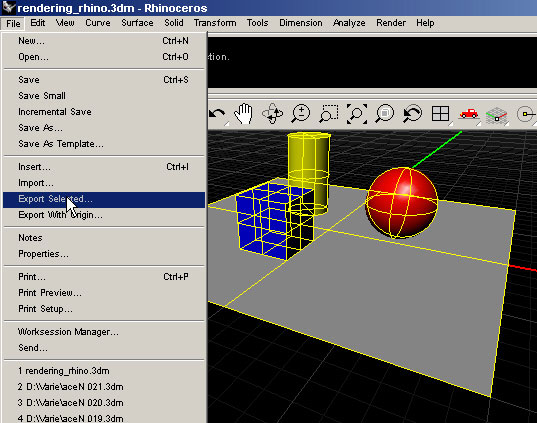Click the Set CPlane grid icon
The image size is (537, 423).
(x=496, y=115)
